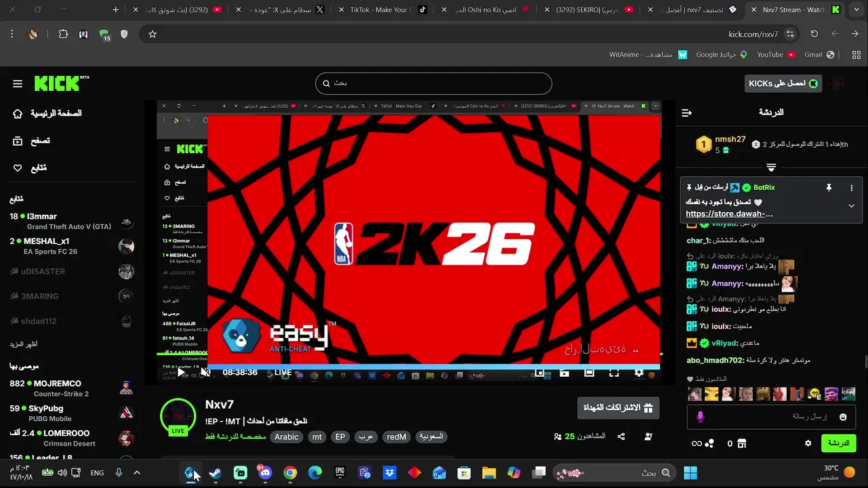Expand the pinned message chevron
868x488 pixels.
tap(852, 206)
